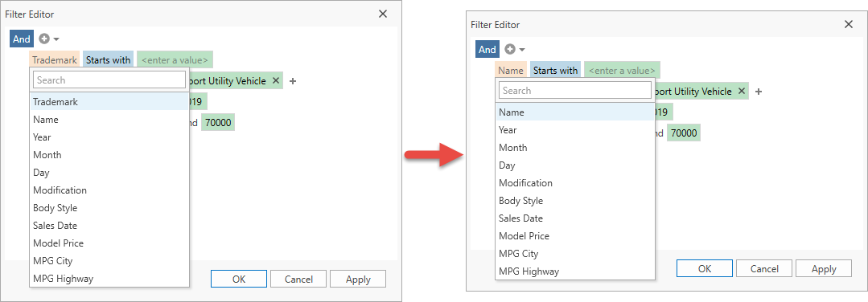This screenshot has height=302, width=868.
Task: Remove Sport Utility Vehicle value in left dialog
Action: [276, 81]
